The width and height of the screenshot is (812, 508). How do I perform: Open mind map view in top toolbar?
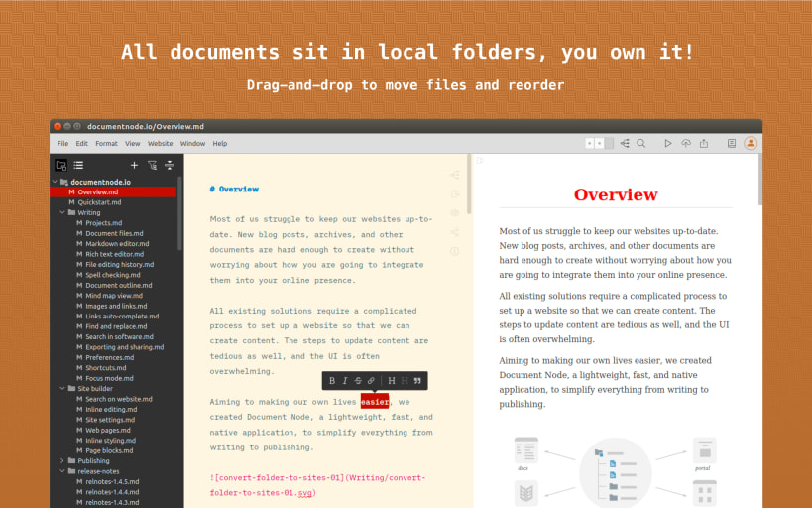pos(625,144)
